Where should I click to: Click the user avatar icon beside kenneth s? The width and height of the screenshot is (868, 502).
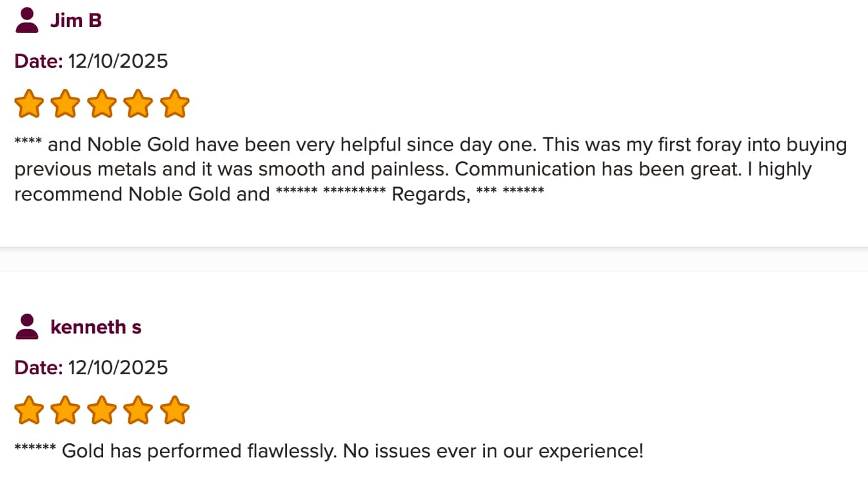[x=27, y=326]
